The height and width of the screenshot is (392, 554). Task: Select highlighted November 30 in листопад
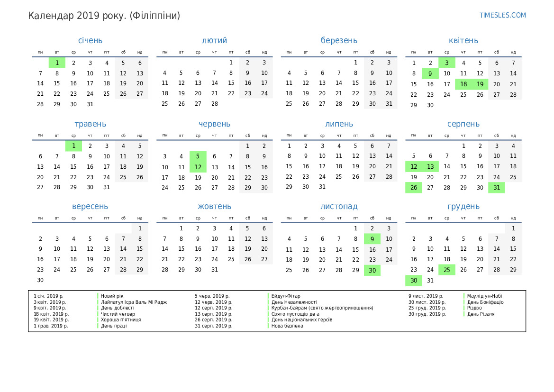click(372, 270)
